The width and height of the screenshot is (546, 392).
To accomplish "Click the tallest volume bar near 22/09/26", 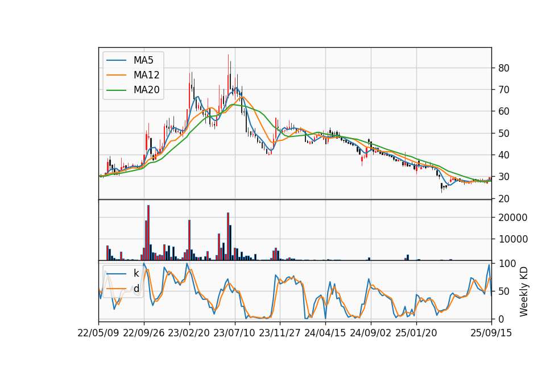I will pos(148,233).
